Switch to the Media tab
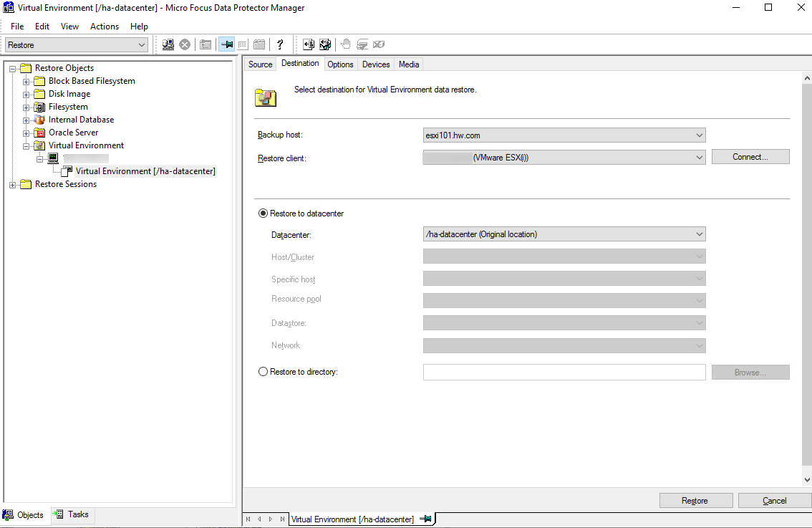Screen dimensions: 812x528 tap(409, 64)
